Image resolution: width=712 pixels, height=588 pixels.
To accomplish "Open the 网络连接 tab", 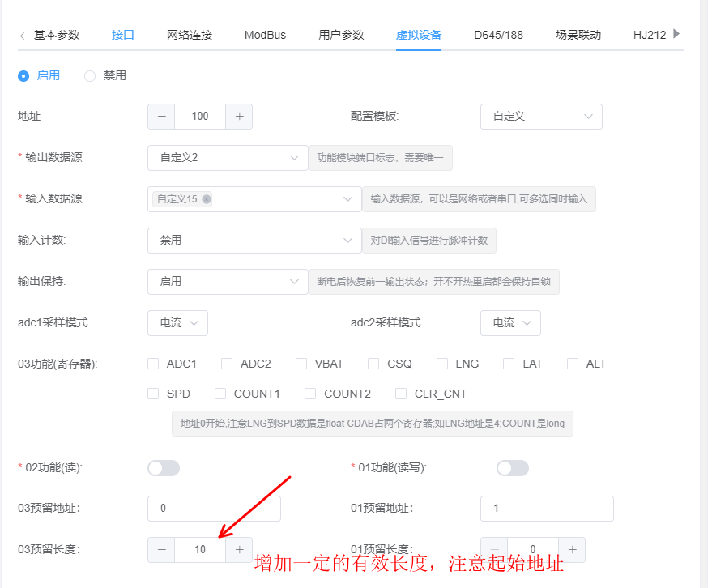I will coord(190,35).
